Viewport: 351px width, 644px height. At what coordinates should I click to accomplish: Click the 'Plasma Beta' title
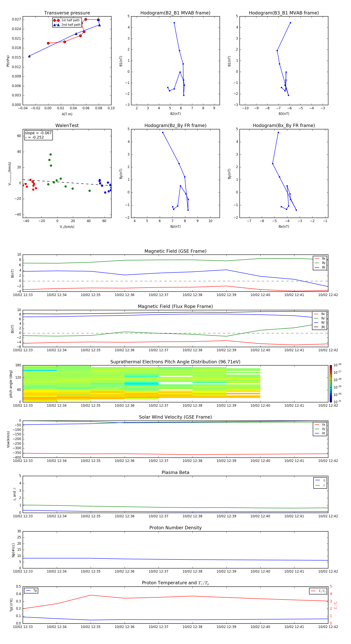coord(175,473)
